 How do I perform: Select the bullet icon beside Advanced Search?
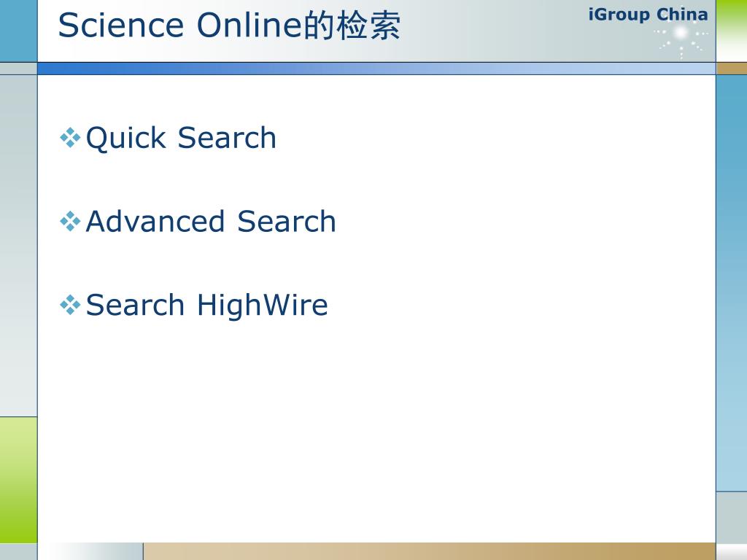70,222
